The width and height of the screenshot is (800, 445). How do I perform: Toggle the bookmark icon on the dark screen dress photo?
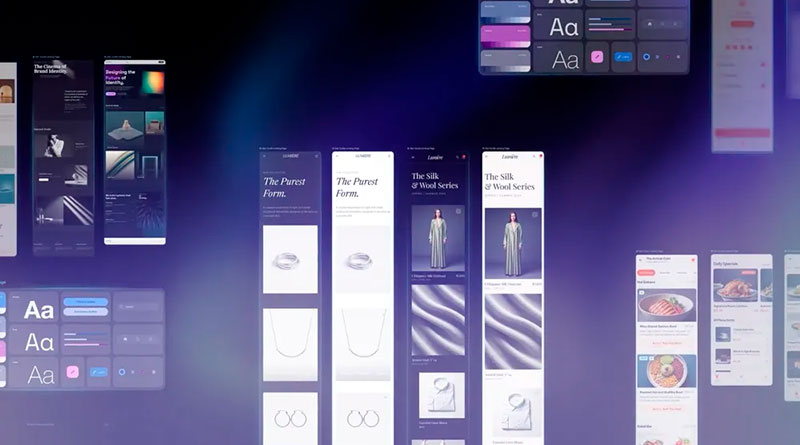click(x=459, y=213)
